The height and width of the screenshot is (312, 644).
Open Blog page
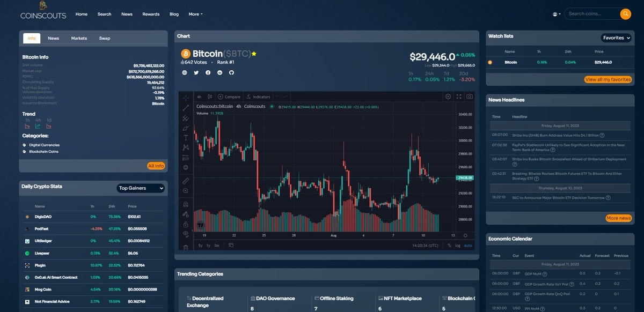(174, 14)
